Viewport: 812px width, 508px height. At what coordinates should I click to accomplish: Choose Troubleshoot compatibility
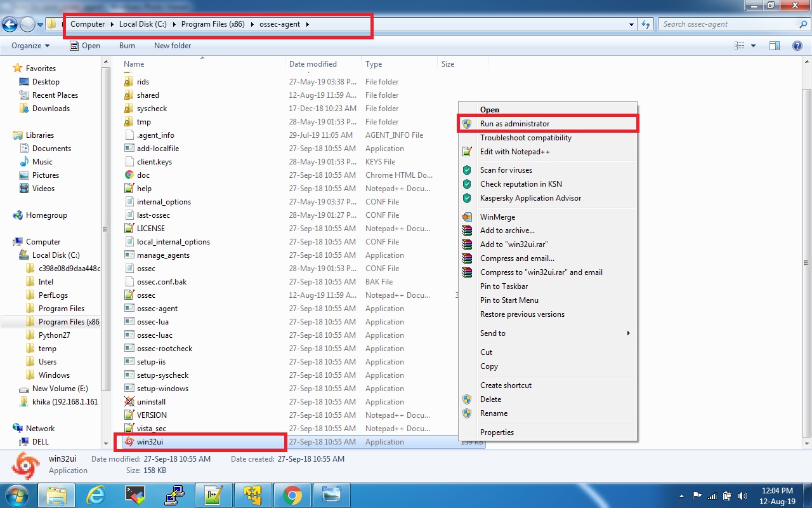[548, 138]
